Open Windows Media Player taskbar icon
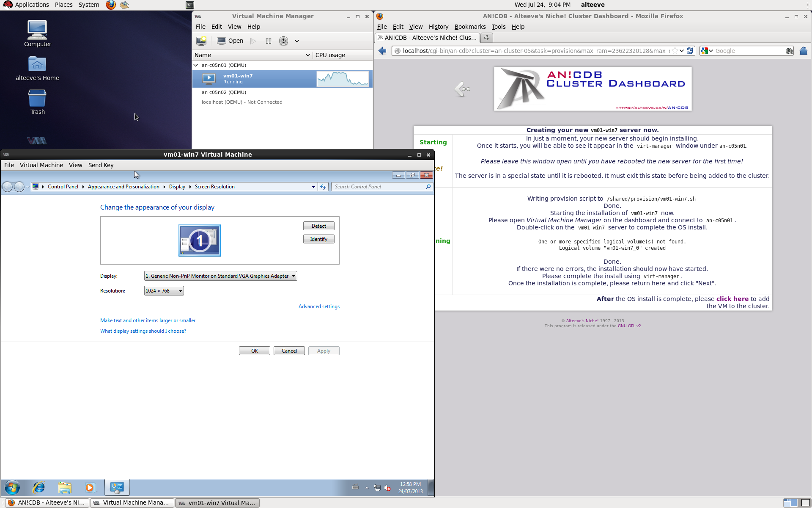 pyautogui.click(x=90, y=488)
